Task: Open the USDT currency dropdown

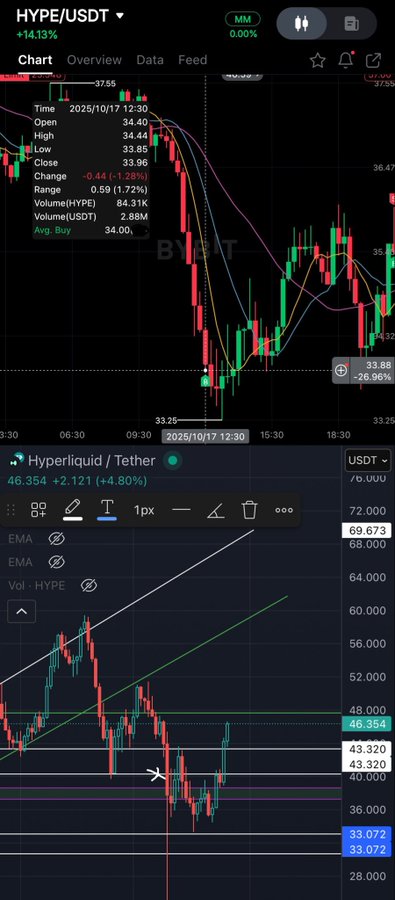Action: click(x=368, y=460)
